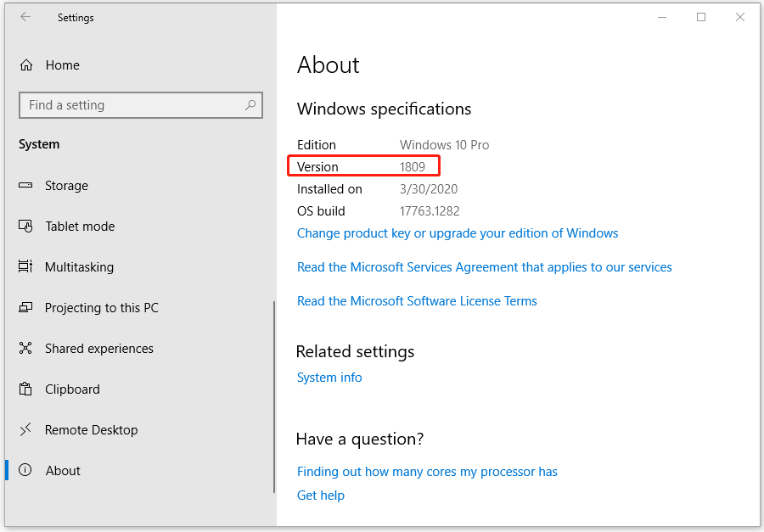The height and width of the screenshot is (532, 764).
Task: Click the About info icon
Action: tap(27, 470)
